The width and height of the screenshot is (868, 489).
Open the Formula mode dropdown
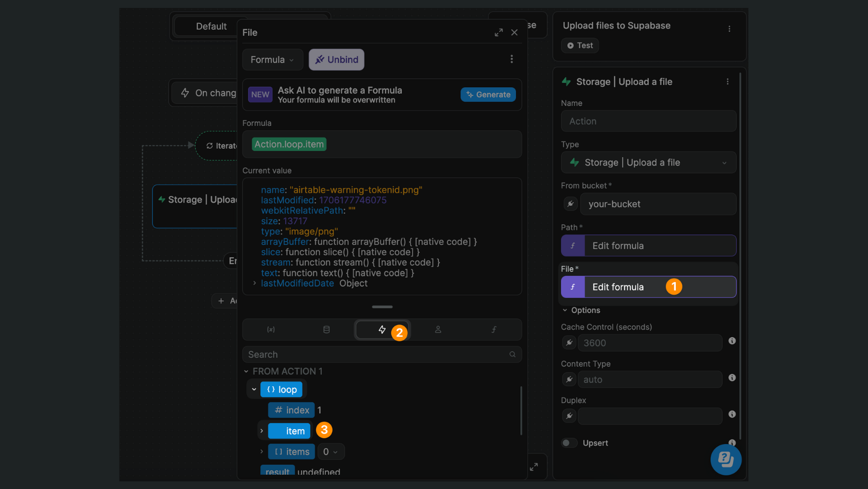(x=272, y=60)
